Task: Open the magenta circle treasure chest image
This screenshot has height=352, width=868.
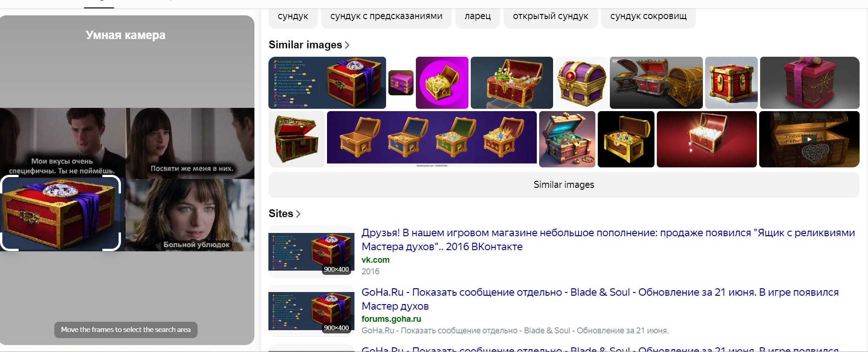Action: point(442,83)
